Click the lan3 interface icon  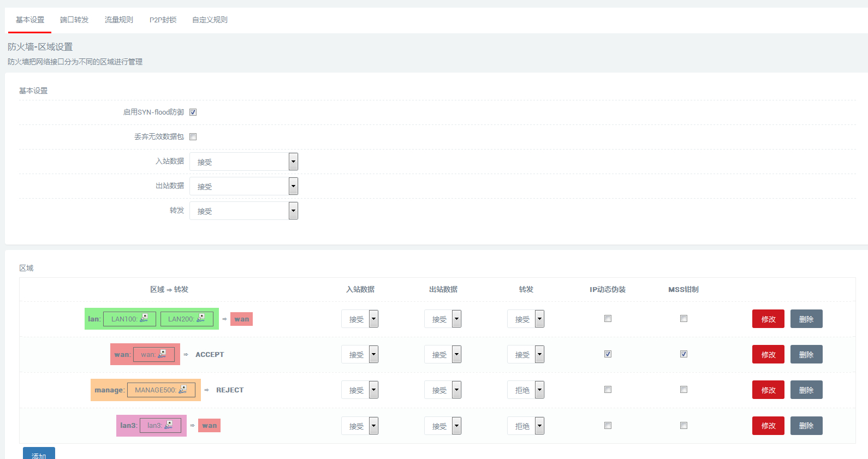click(x=169, y=425)
